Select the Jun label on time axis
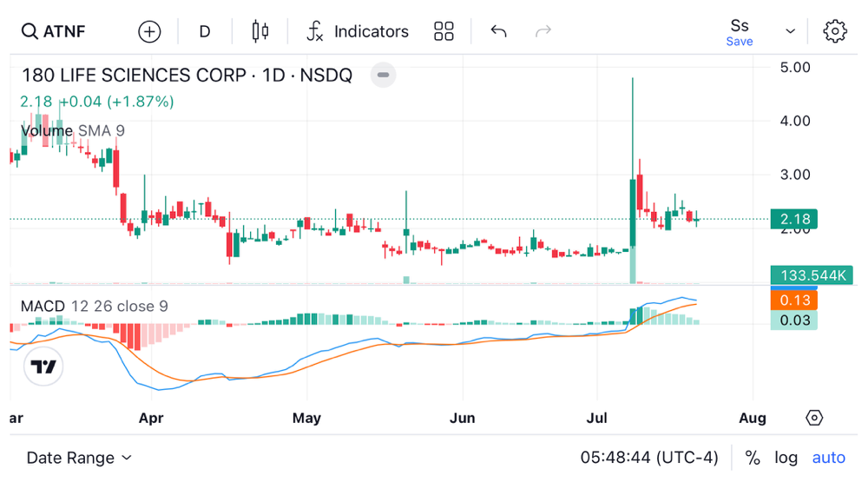Image resolution: width=868 pixels, height=489 pixels. tap(463, 418)
